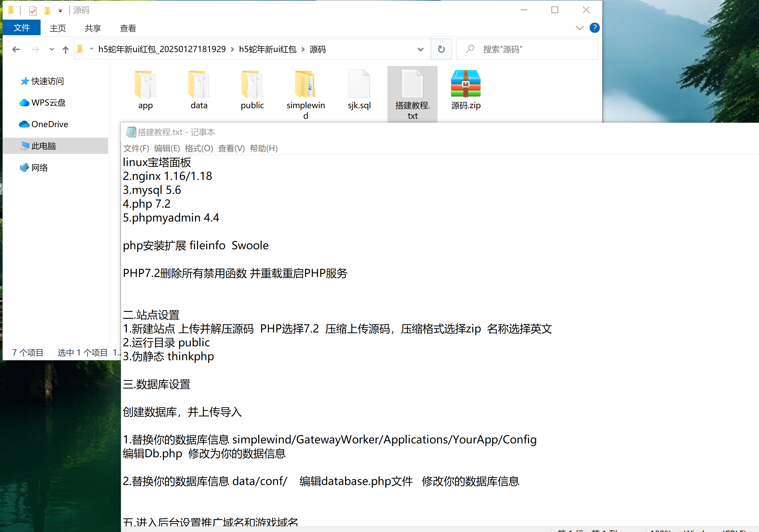Click the line '4.php 7.2' in Notepad
This screenshot has width=759, height=532.
[146, 204]
